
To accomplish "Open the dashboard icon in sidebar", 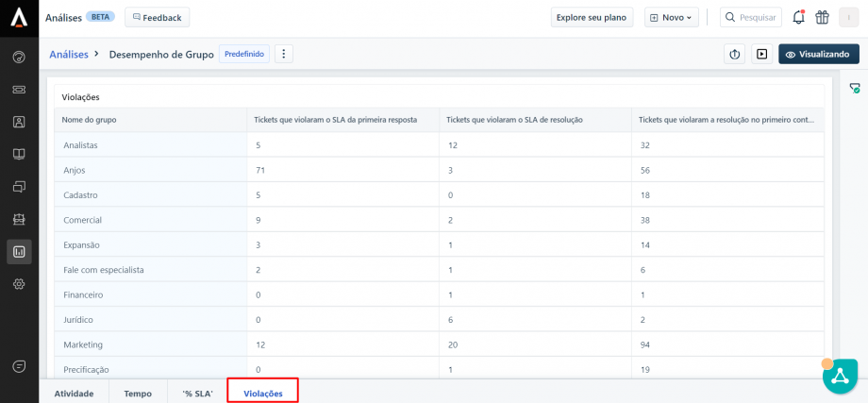I will (x=19, y=57).
